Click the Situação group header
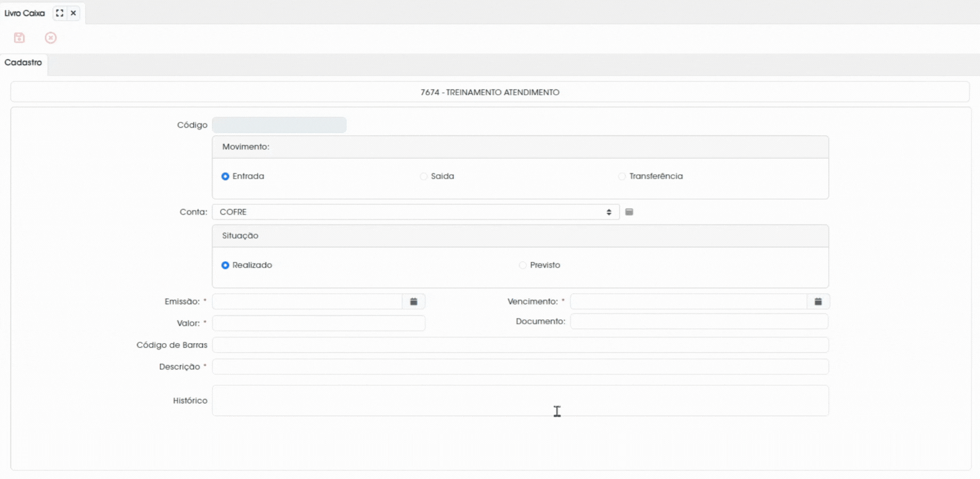This screenshot has height=479, width=980. pyautogui.click(x=520, y=236)
